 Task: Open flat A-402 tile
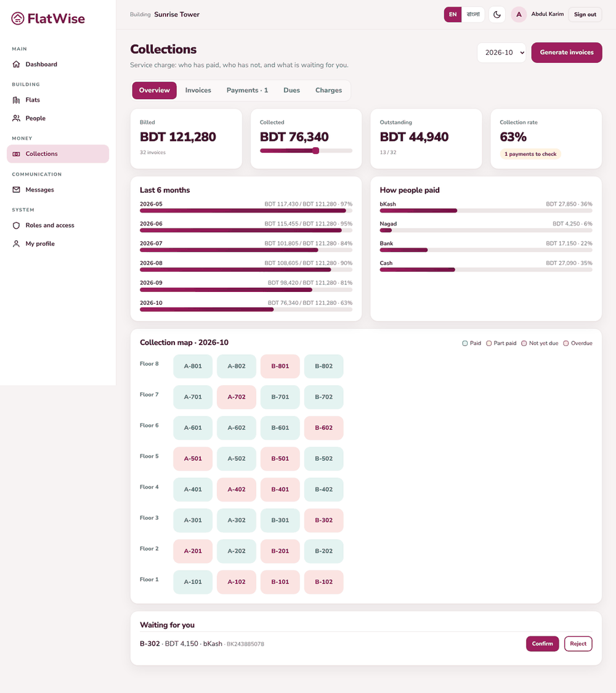237,490
